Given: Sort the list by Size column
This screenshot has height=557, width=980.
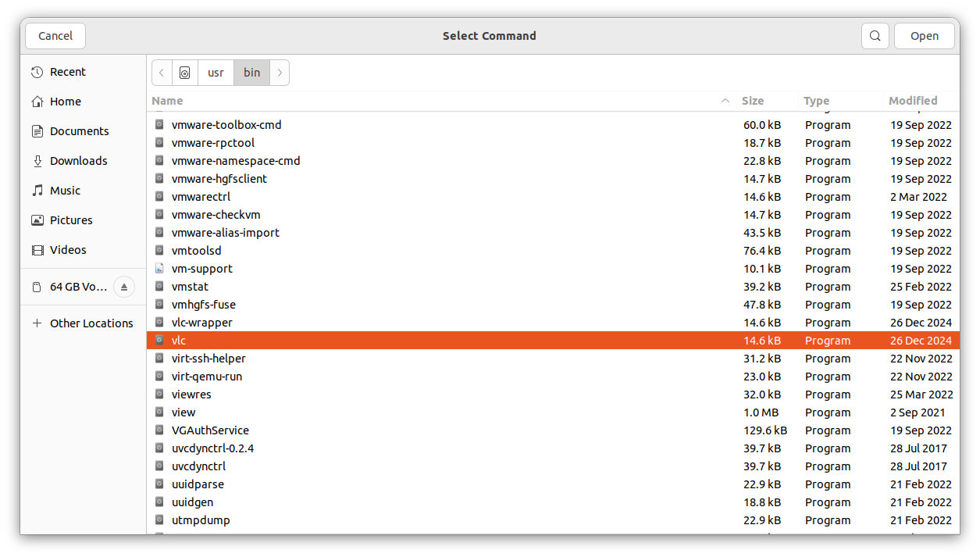Looking at the screenshot, I should pyautogui.click(x=753, y=101).
